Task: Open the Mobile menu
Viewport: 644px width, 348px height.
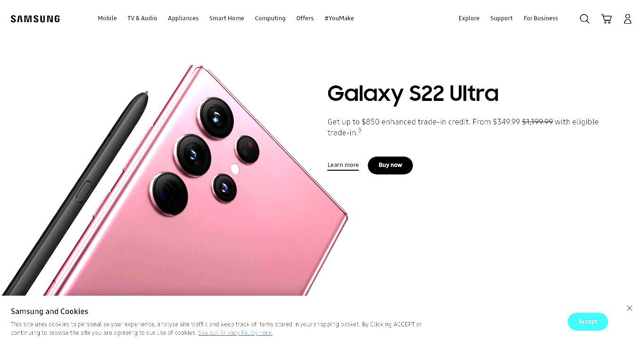Action: (x=107, y=18)
